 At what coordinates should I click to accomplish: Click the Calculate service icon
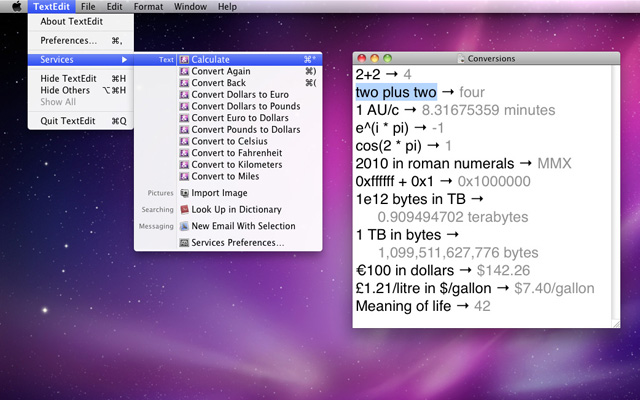pos(184,60)
